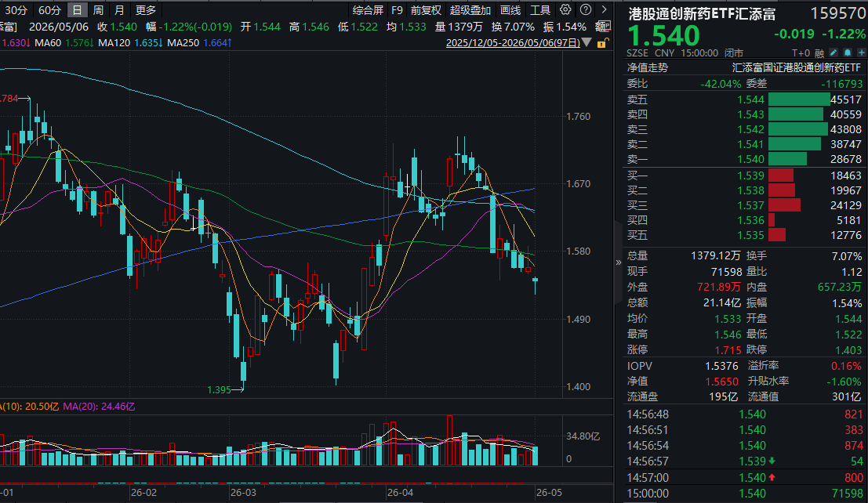Open the 工具 tools menu

[x=539, y=10]
